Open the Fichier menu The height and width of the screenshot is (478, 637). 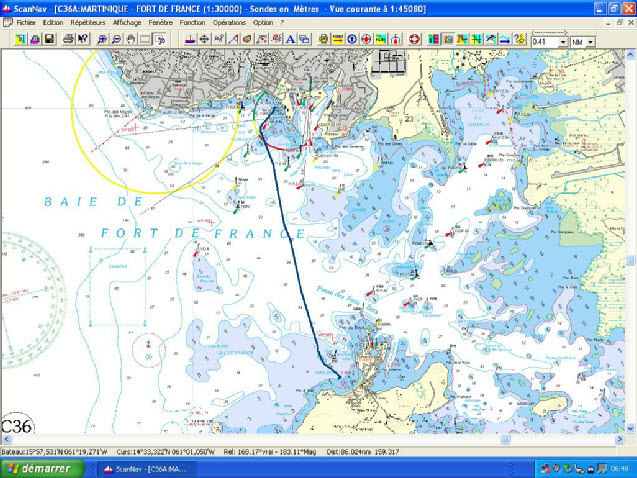(26, 21)
